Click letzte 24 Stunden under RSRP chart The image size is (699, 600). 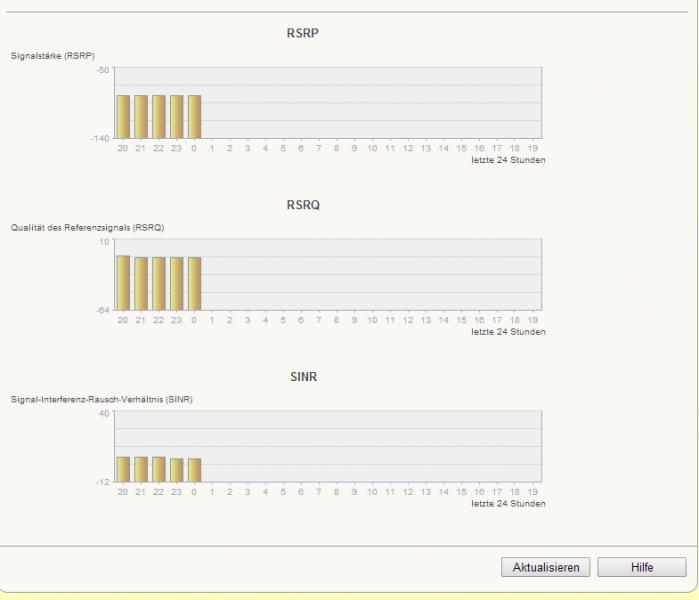(x=508, y=160)
